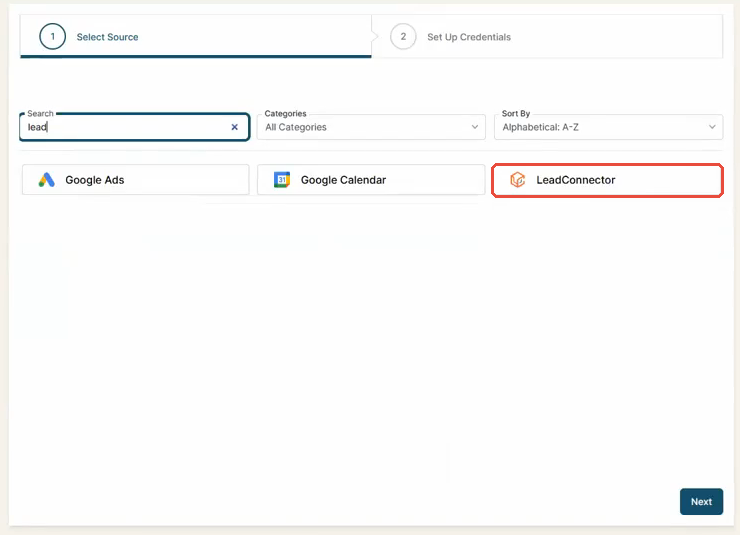Open the Sort By Alphabetical: A-Z dropdown
Image resolution: width=740 pixels, height=535 pixels.
(x=608, y=127)
